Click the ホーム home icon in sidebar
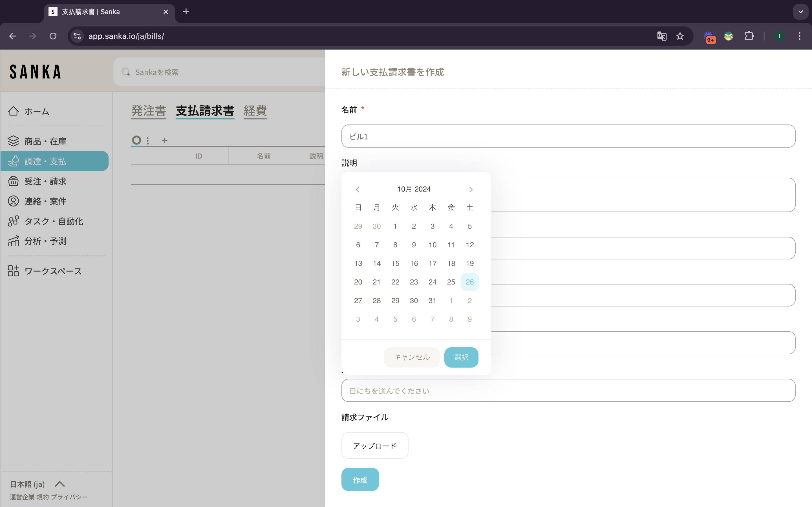Screen dimensions: 812x507 [x=14, y=111]
